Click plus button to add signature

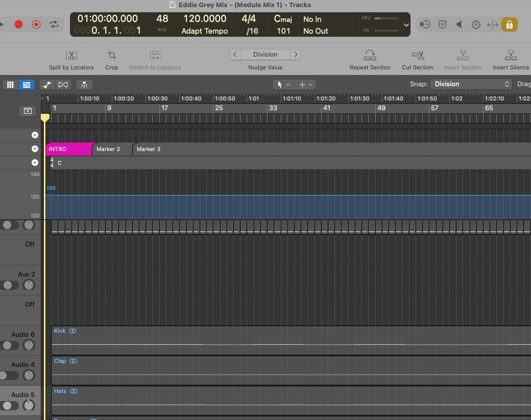click(35, 162)
